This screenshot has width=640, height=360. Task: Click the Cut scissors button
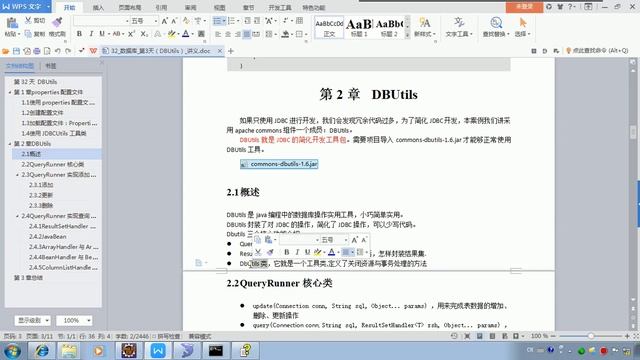click(x=35, y=20)
